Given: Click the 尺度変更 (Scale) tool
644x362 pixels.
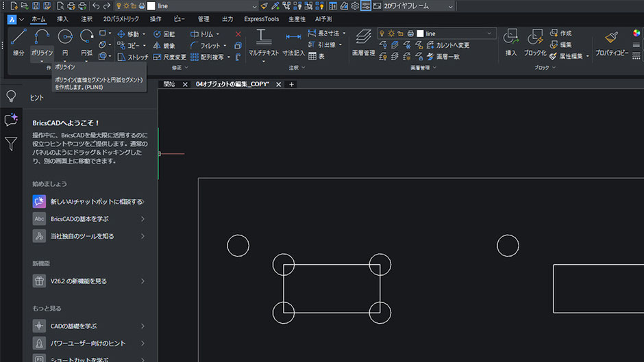Looking at the screenshot, I should pyautogui.click(x=170, y=57).
